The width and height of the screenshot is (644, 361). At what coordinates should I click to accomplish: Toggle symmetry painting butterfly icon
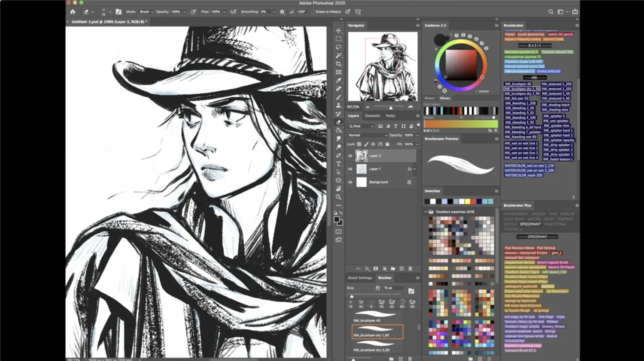(x=358, y=12)
